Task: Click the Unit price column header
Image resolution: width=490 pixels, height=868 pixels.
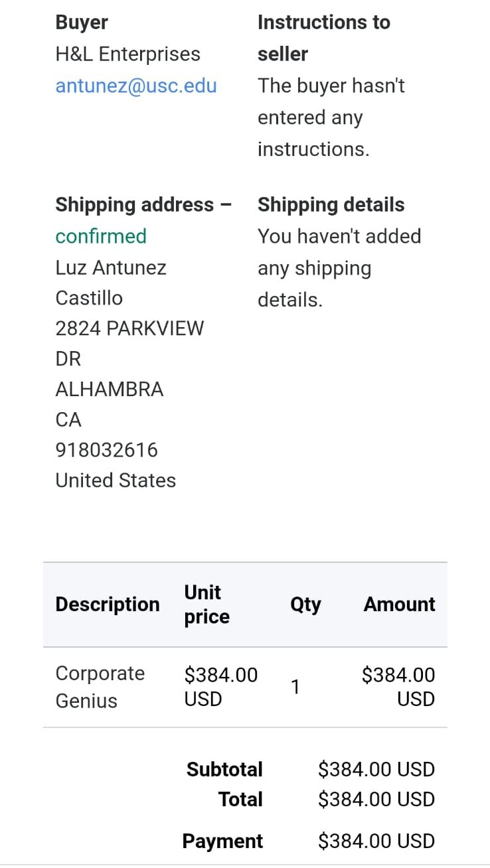Action: pos(206,605)
